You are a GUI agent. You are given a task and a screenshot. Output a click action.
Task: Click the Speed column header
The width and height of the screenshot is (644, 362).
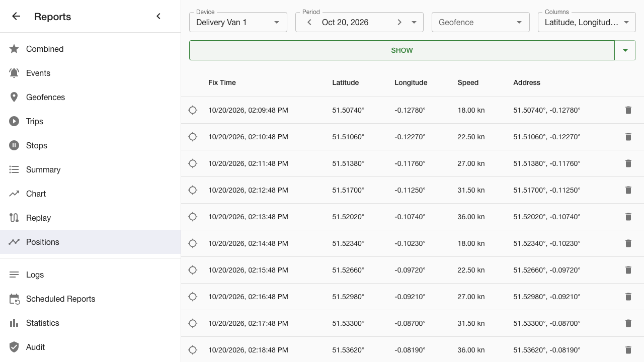pyautogui.click(x=468, y=82)
